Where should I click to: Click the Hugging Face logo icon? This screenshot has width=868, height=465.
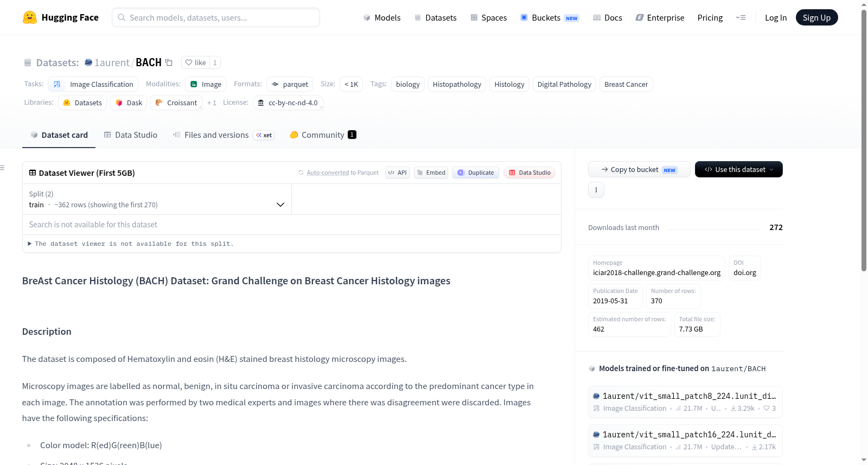(30, 17)
